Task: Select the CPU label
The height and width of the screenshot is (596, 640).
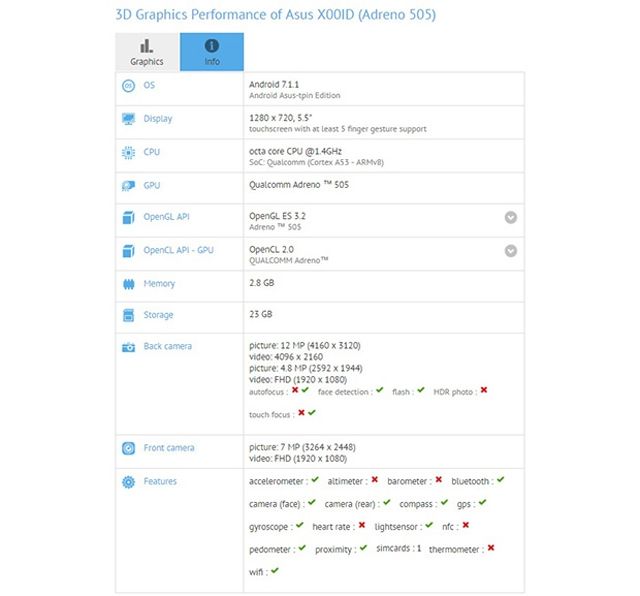Action: (x=151, y=152)
